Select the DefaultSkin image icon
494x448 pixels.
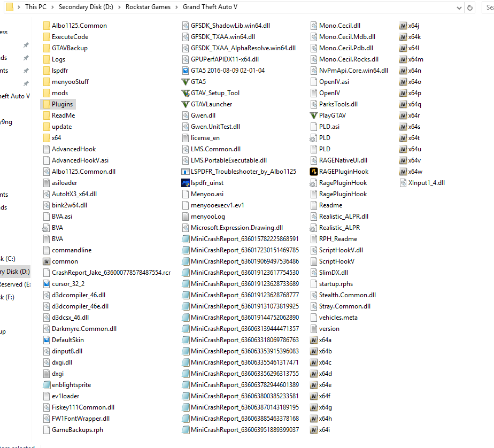coord(47,340)
